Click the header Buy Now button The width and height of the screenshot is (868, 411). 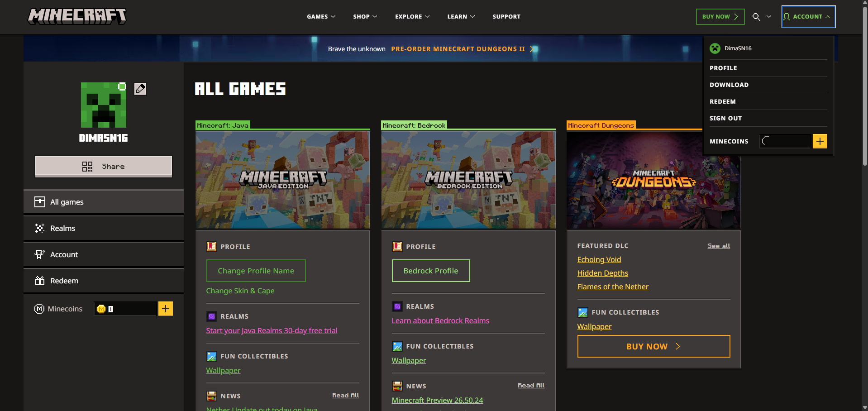(720, 17)
